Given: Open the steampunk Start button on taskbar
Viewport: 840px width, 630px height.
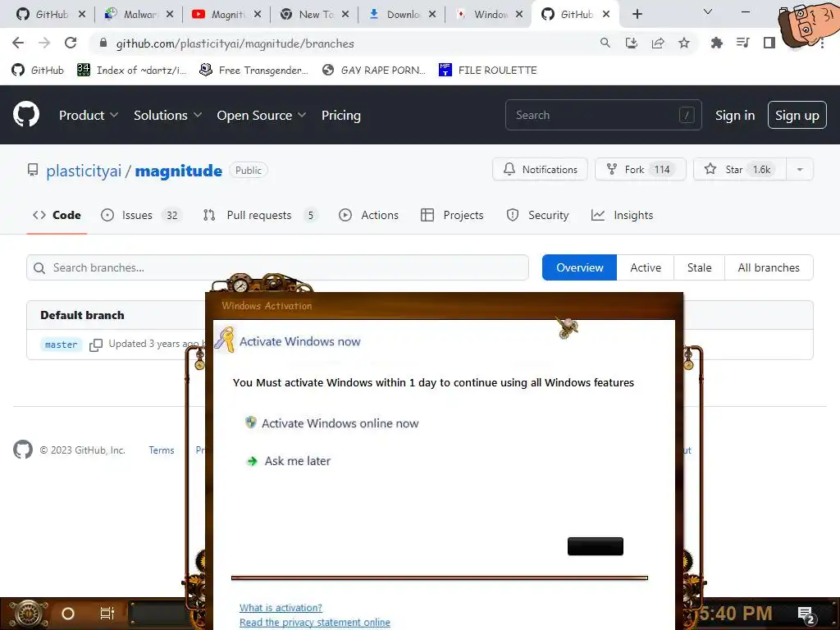Looking at the screenshot, I should 28,614.
